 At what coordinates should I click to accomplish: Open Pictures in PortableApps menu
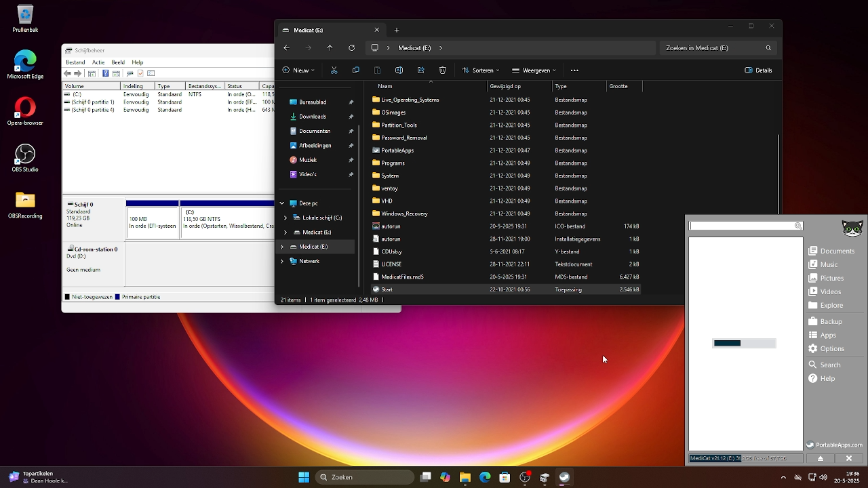coord(826,278)
